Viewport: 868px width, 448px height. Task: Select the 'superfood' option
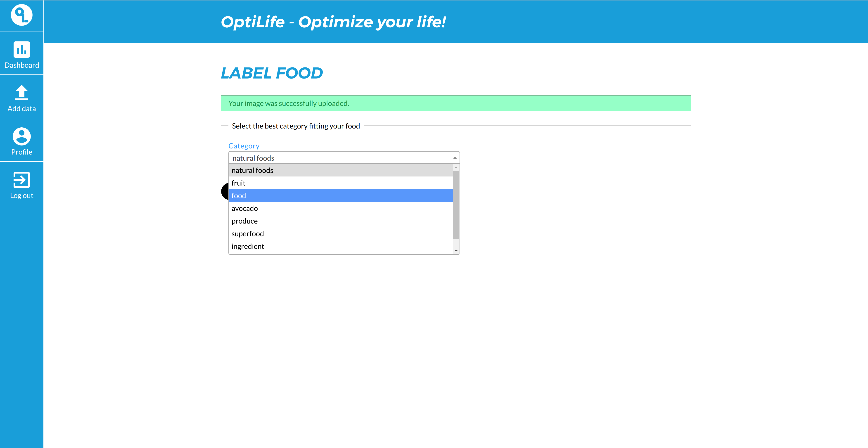tap(341, 234)
